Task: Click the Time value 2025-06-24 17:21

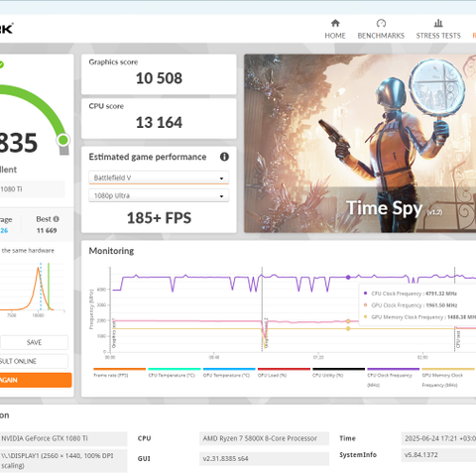Action: 438,438
